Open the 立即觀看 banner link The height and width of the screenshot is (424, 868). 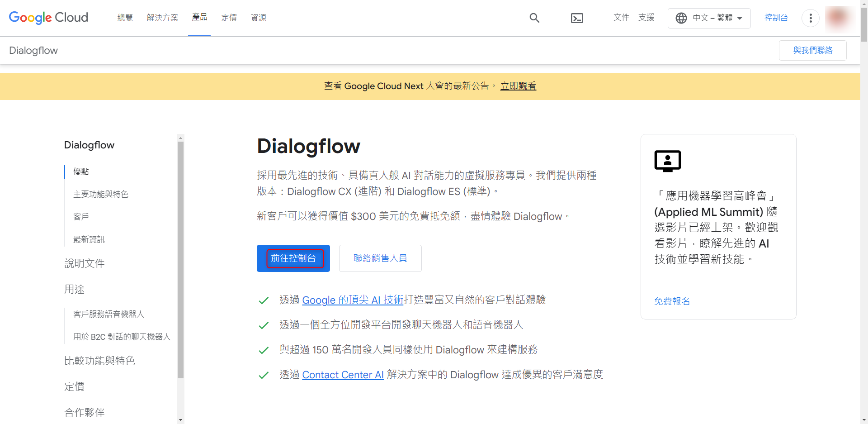coord(518,86)
